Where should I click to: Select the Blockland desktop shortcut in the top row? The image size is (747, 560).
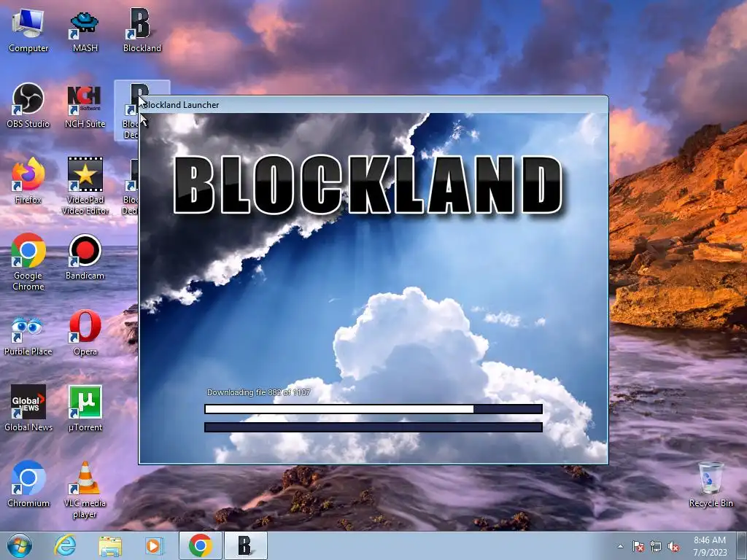point(142,30)
